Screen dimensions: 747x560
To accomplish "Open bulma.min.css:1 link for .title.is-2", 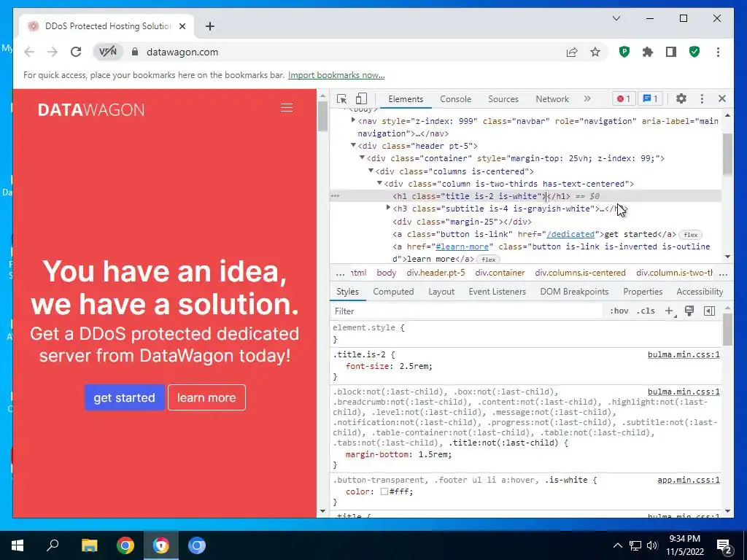I will coord(684,354).
